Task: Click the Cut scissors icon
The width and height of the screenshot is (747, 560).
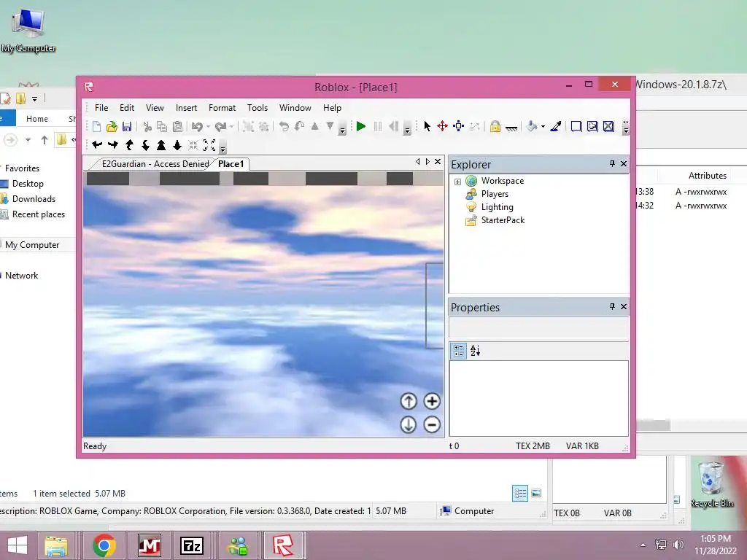Action: pos(147,126)
